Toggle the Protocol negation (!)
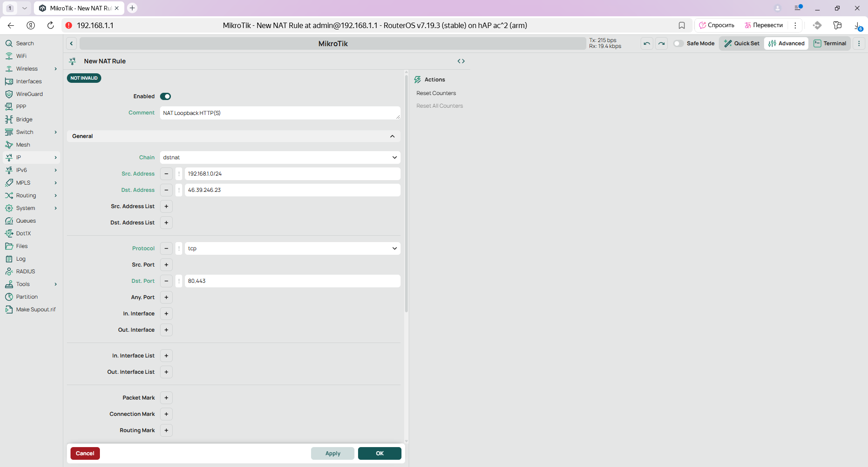Viewport: 868px width, 467px height. pyautogui.click(x=179, y=248)
